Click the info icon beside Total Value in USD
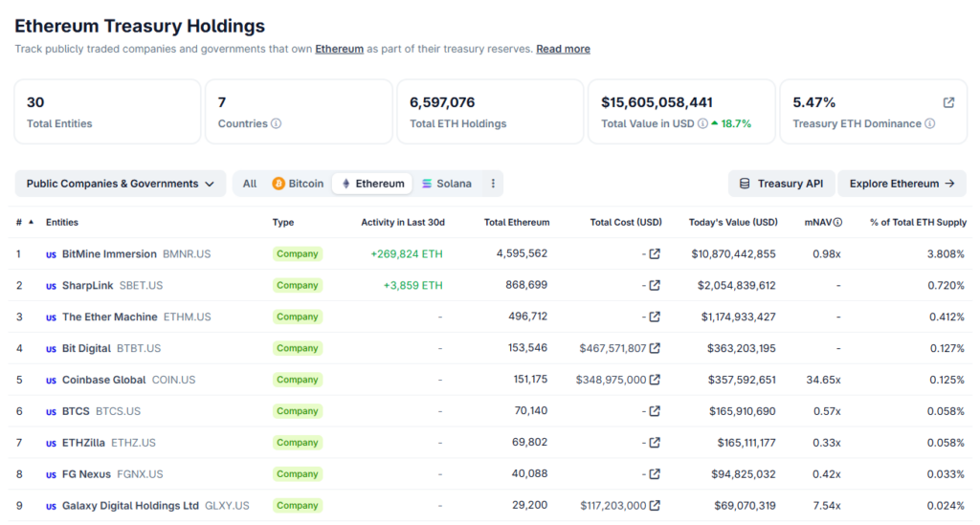 702,123
